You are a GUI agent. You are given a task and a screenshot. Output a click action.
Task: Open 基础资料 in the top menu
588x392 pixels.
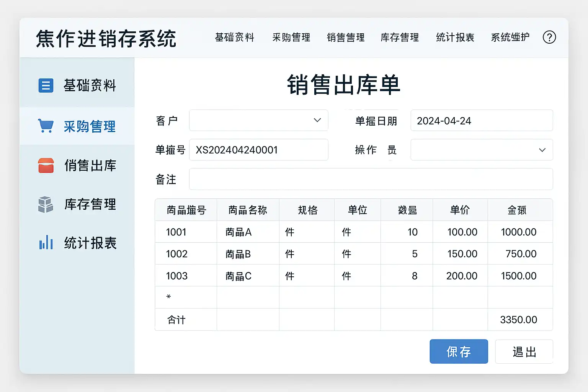click(x=235, y=38)
